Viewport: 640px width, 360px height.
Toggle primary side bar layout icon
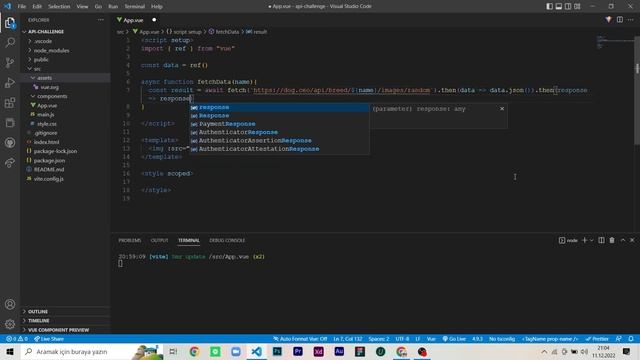pos(549,7)
